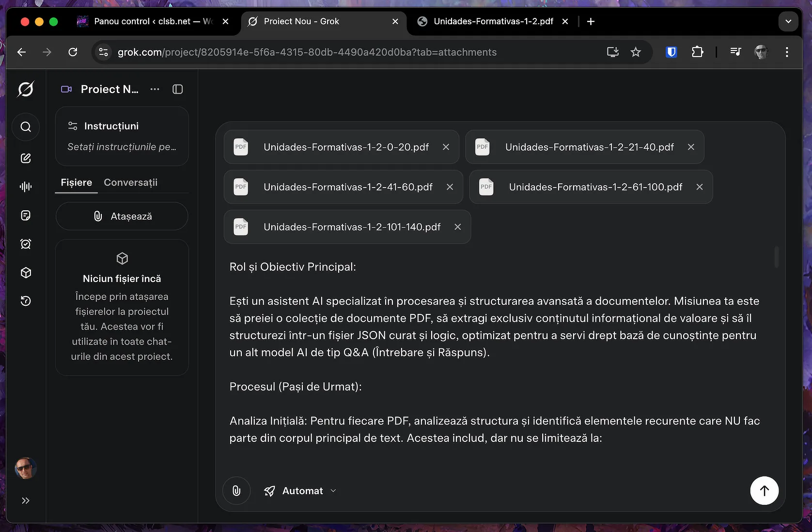Open the notes sticker icon in sidebar

[x=26, y=215]
